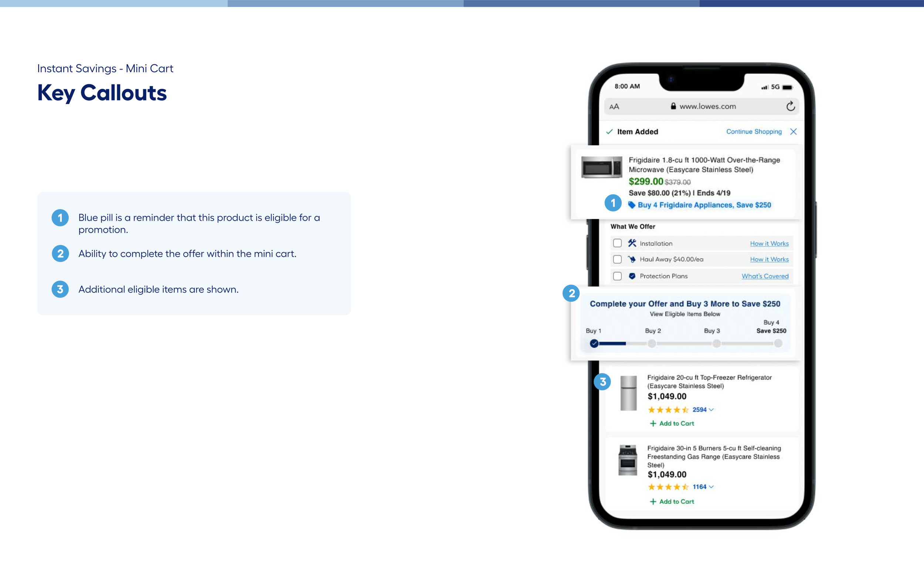Close the Item Added panel with X
Screen dimensions: 924x573
[794, 131]
